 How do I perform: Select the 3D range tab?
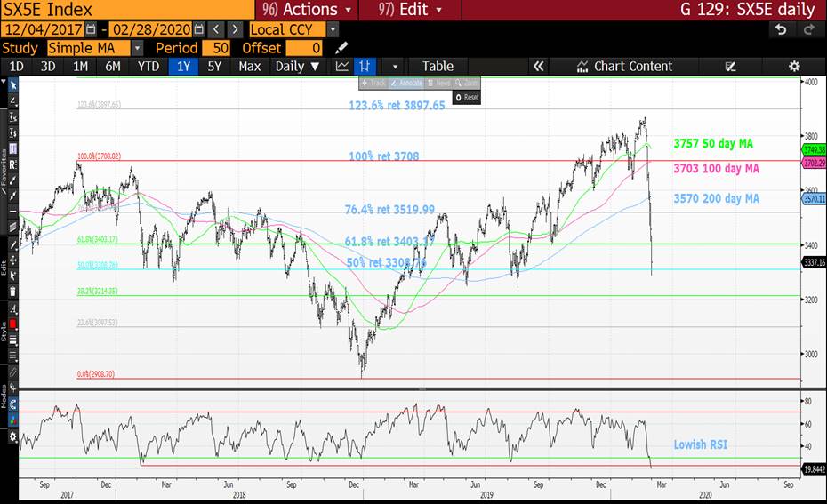pos(48,67)
